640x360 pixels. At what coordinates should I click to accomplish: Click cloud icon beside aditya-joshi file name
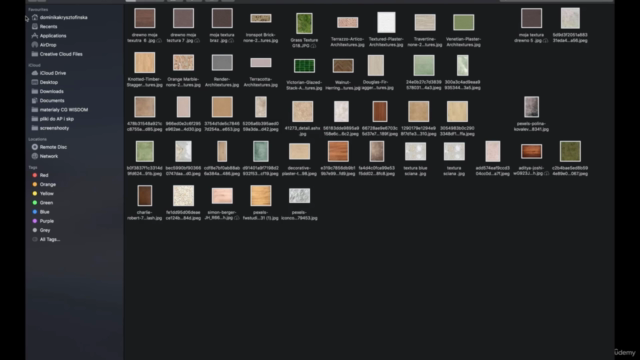pos(547,173)
